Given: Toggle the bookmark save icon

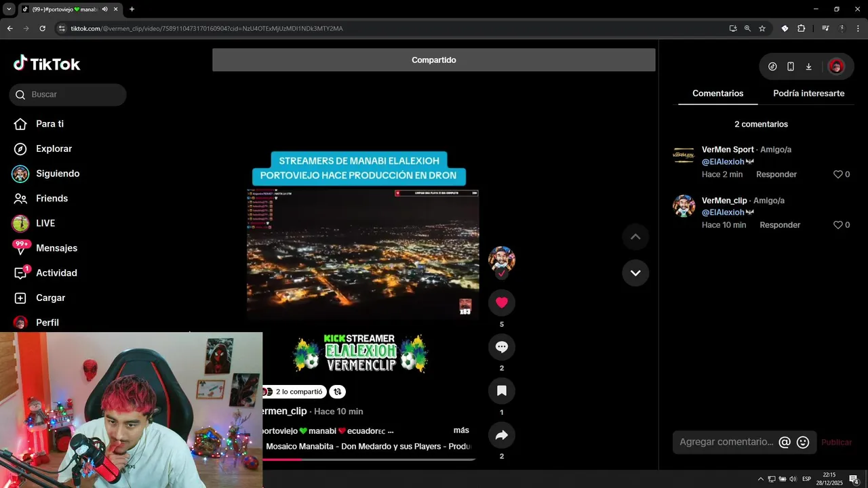Looking at the screenshot, I should point(502,391).
